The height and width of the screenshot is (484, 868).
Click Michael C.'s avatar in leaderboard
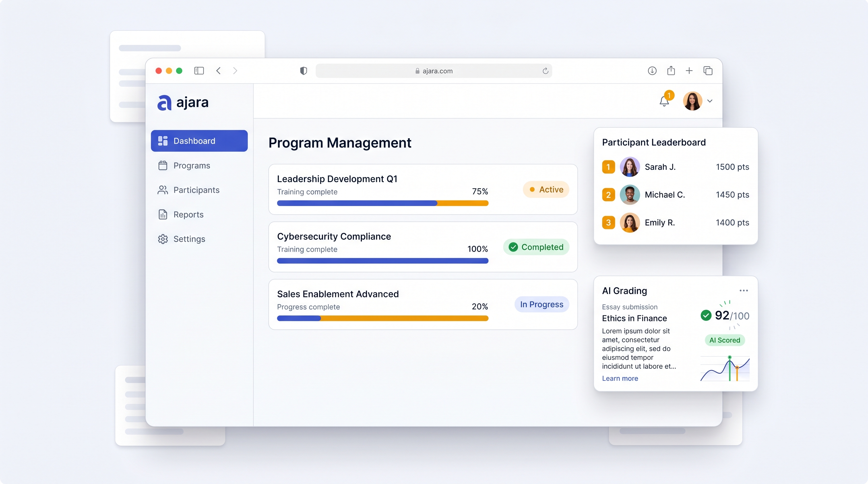(630, 194)
